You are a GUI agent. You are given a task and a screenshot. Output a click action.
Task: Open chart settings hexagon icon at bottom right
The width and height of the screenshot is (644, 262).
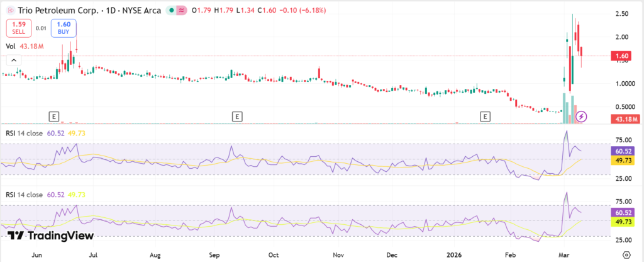click(x=626, y=254)
